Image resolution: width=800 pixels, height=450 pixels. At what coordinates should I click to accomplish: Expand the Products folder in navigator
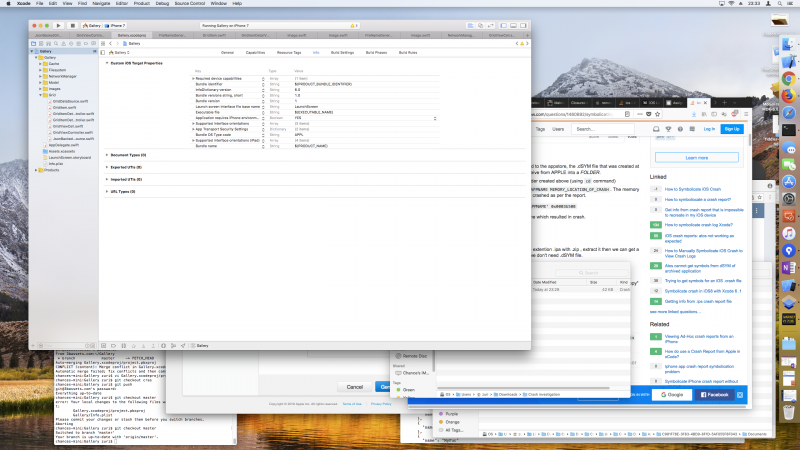click(38, 170)
